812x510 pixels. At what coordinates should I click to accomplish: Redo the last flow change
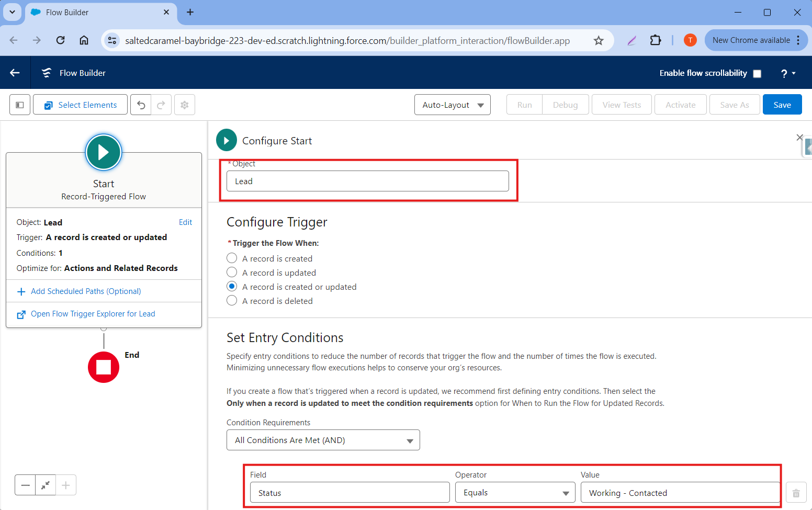point(161,105)
